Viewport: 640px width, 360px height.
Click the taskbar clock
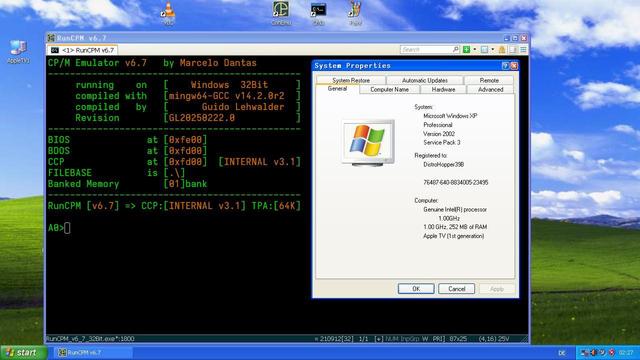pos(626,353)
